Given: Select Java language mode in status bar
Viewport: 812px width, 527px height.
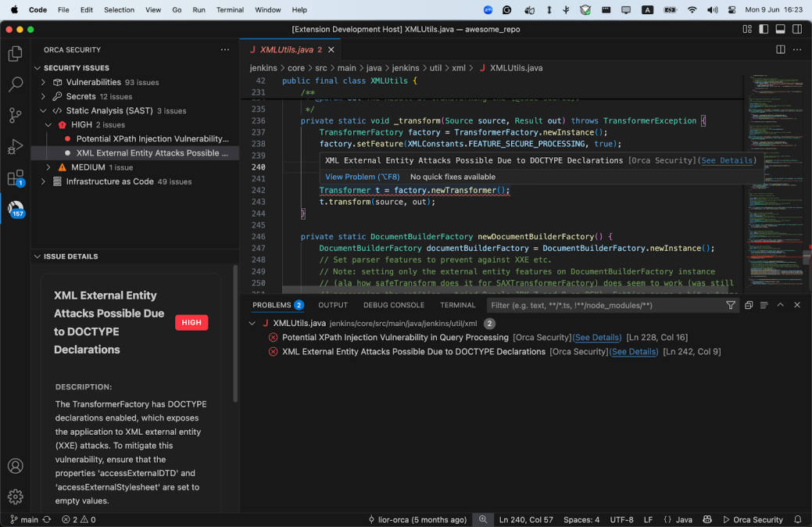Looking at the screenshot, I should (x=684, y=519).
